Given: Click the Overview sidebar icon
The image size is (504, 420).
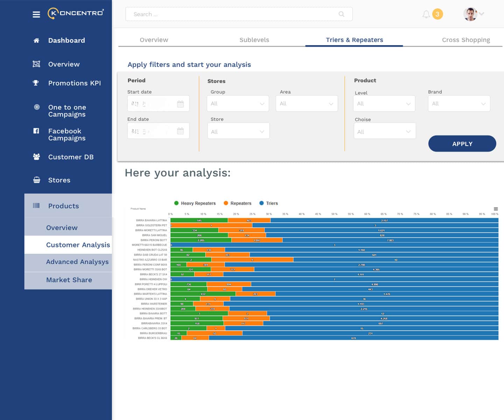Looking at the screenshot, I should pos(36,64).
